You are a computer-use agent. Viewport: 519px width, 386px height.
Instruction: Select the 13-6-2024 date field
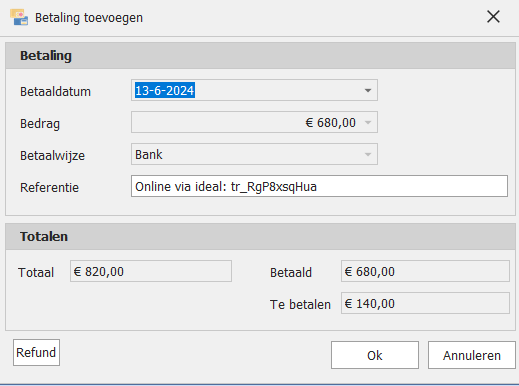coord(254,90)
